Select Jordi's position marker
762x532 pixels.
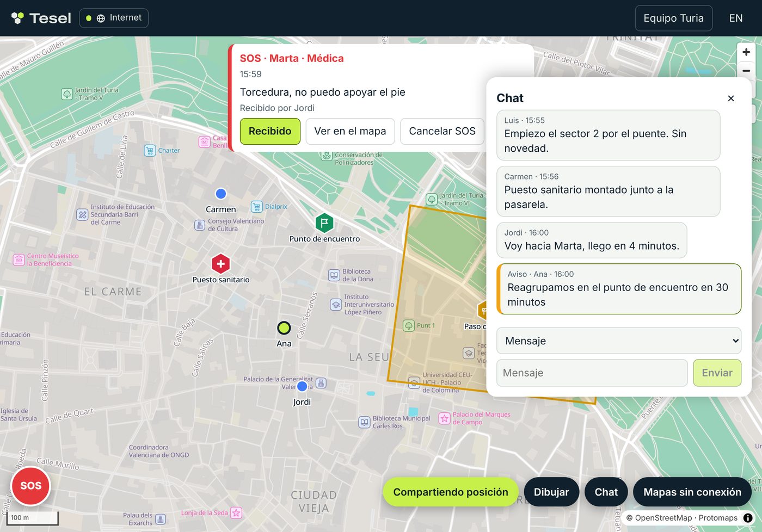point(302,387)
